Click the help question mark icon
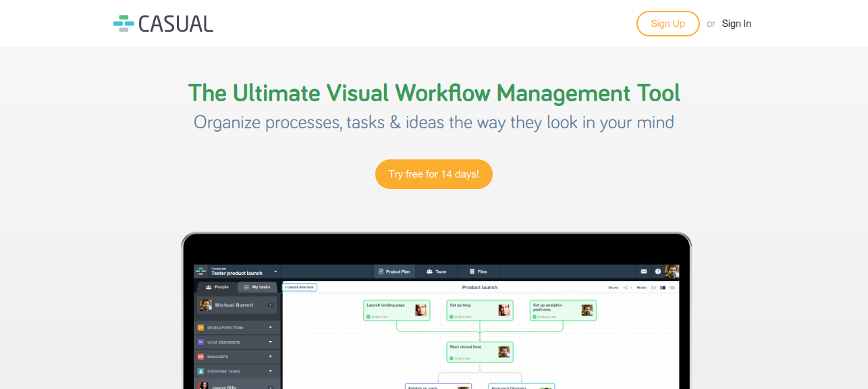This screenshot has height=389, width=868. pyautogui.click(x=657, y=271)
